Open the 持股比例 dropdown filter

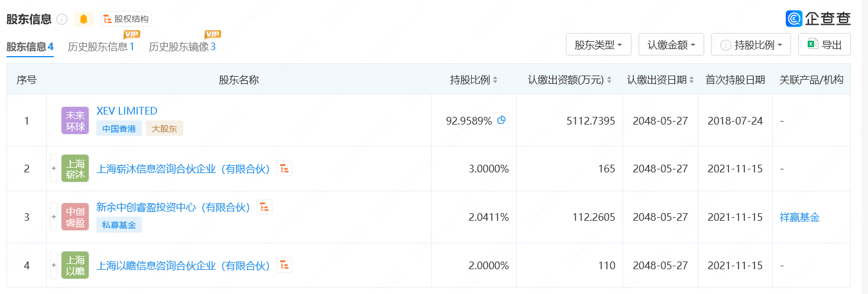click(x=751, y=45)
